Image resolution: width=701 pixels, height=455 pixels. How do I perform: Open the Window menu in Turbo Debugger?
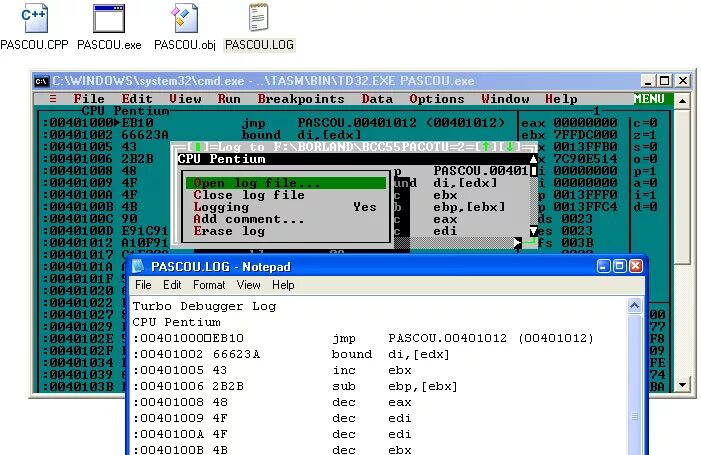[505, 99]
